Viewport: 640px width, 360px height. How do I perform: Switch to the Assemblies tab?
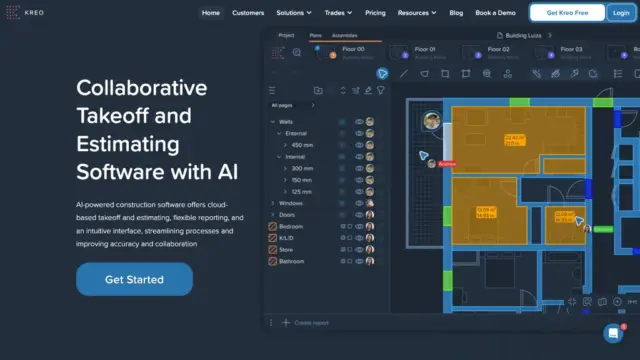point(344,36)
